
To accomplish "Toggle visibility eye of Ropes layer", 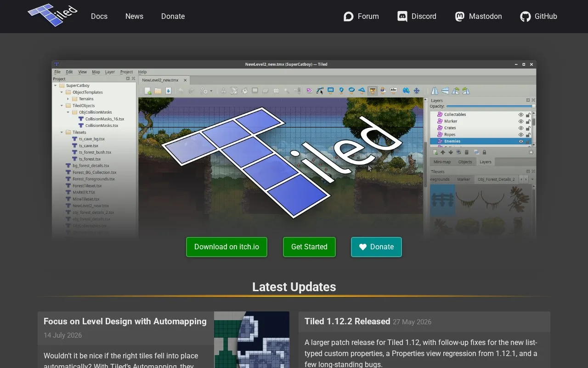I will (521, 135).
